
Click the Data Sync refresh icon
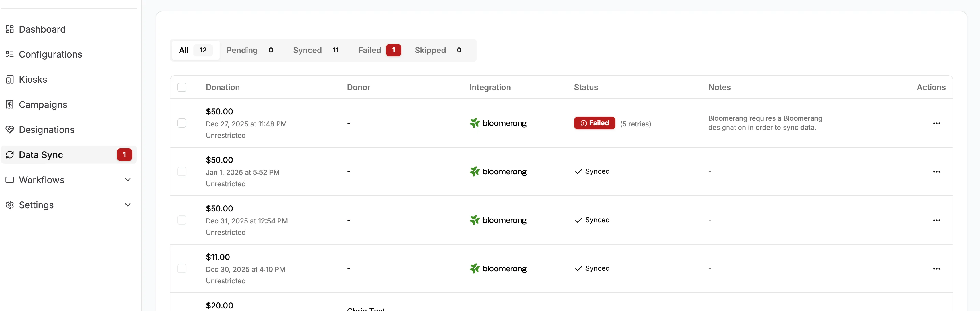(10, 155)
